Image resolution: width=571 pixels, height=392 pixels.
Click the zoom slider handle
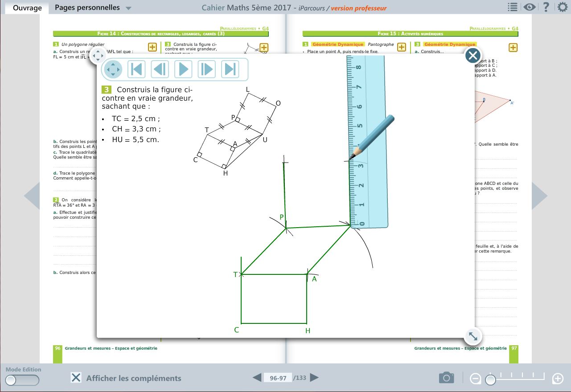[490, 380]
